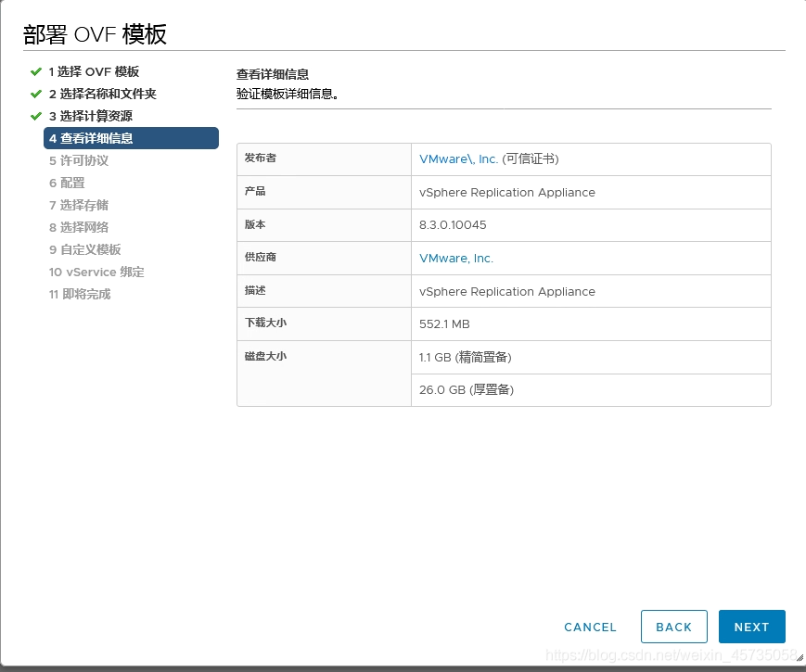Select step 11 即将完成
Screen dimensions: 806x672
(x=80, y=294)
